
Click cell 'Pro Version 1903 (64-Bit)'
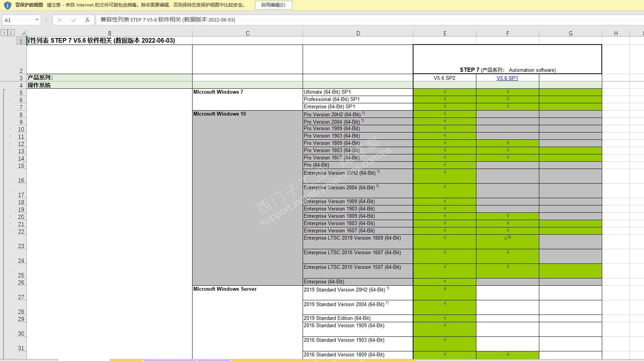358,136
